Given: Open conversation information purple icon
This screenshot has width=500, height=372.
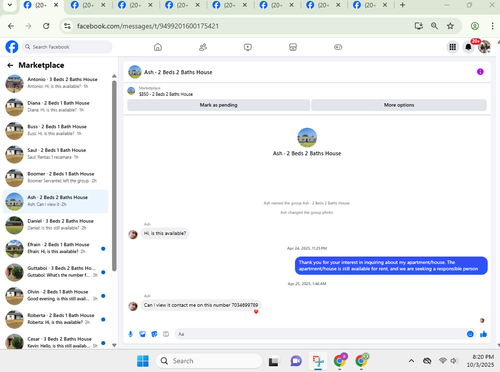Looking at the screenshot, I should click(x=480, y=72).
